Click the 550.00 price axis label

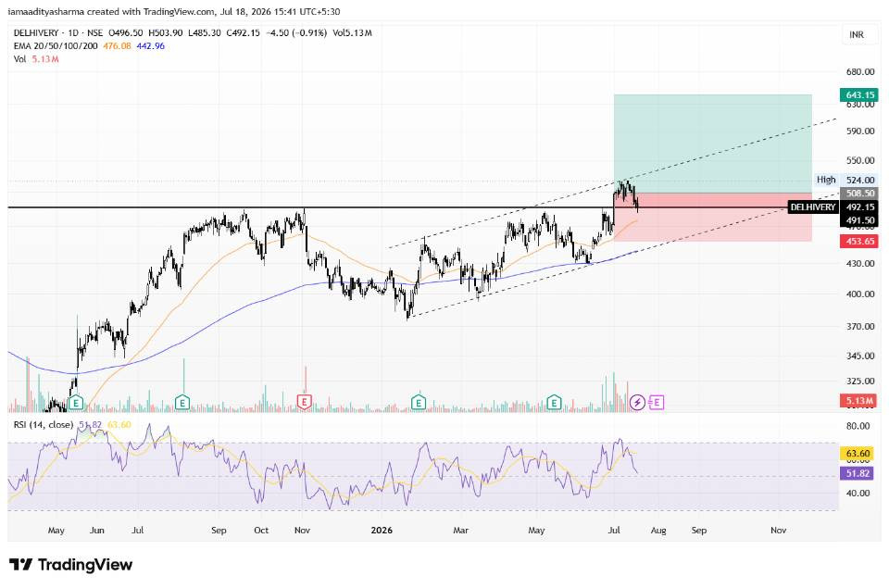[860, 160]
